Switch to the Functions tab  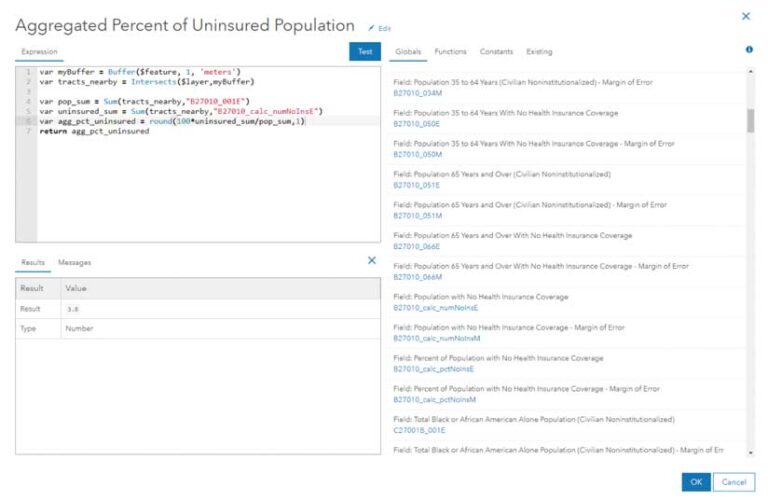pos(450,51)
